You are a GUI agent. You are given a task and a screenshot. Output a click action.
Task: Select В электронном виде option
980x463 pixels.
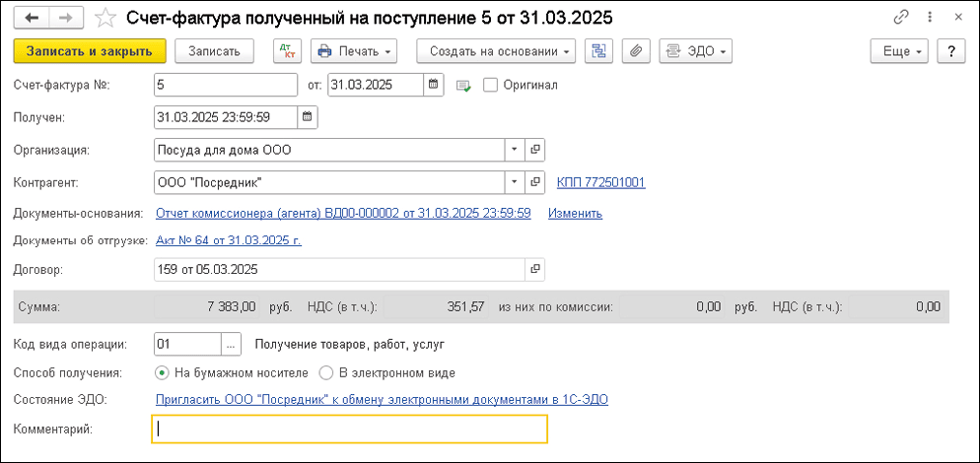(x=327, y=373)
